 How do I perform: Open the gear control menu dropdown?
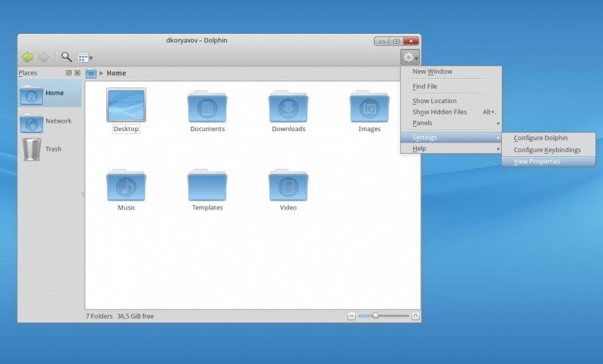coord(410,57)
